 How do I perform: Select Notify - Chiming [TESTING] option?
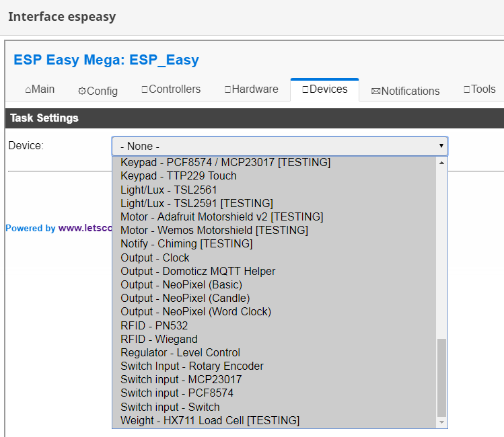tap(275, 243)
